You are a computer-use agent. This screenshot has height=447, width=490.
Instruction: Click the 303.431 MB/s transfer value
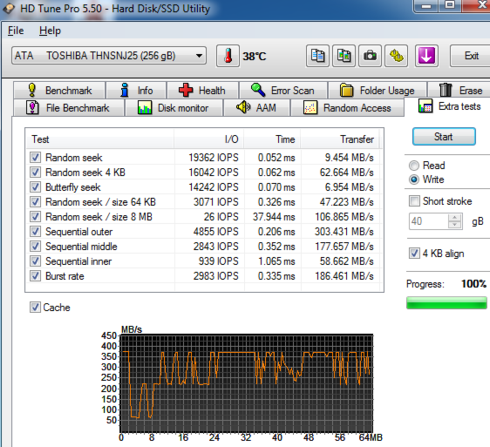tap(344, 231)
